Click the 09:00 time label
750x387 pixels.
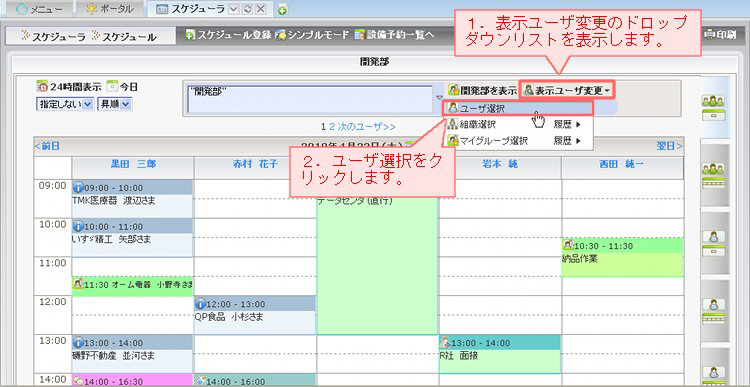point(52,186)
